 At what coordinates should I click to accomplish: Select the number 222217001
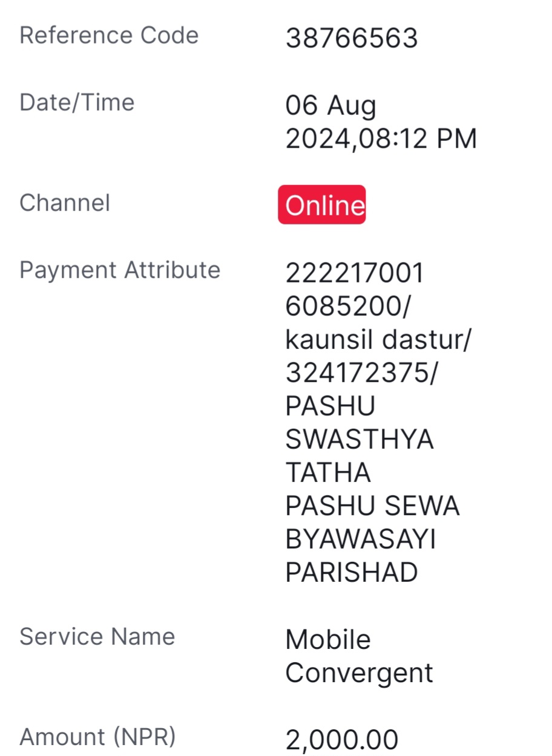click(355, 274)
